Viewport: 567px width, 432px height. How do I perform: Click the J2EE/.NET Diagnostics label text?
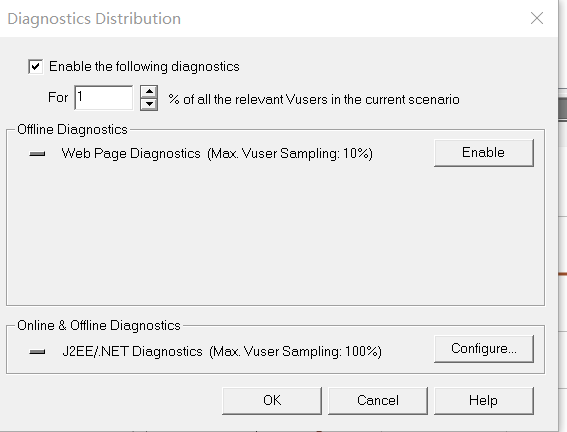(x=132, y=351)
